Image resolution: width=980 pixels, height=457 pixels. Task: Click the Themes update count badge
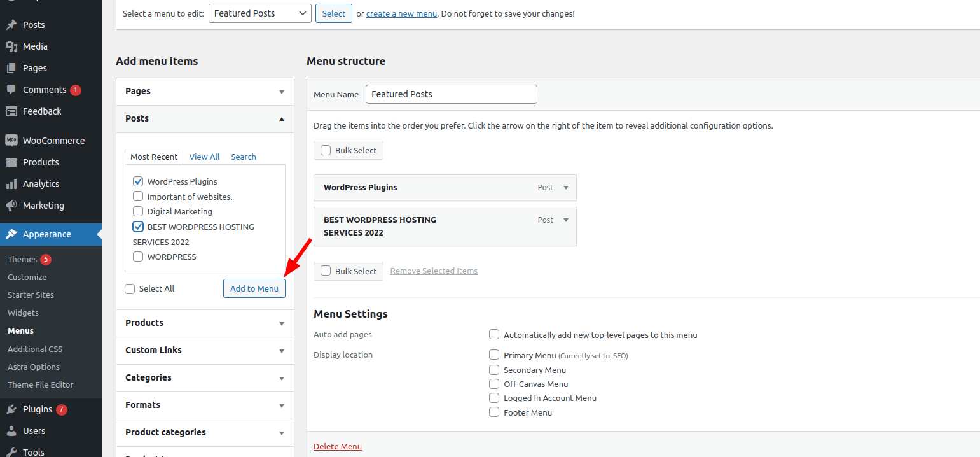click(46, 259)
